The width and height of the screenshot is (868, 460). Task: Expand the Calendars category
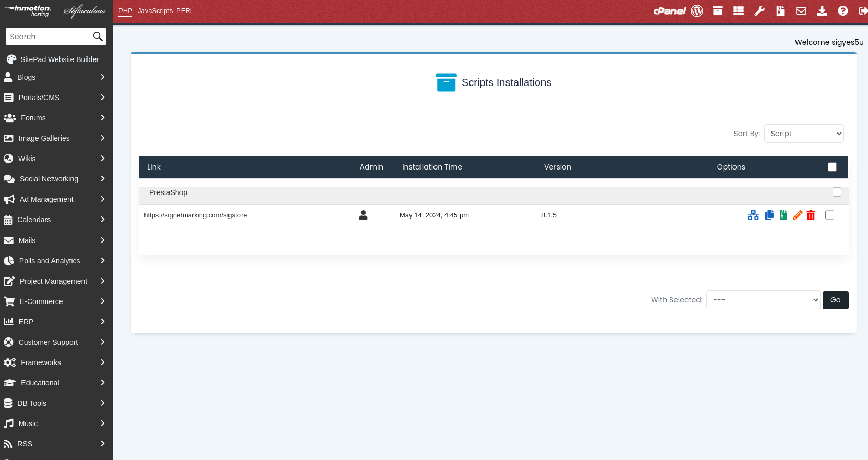[x=56, y=220]
